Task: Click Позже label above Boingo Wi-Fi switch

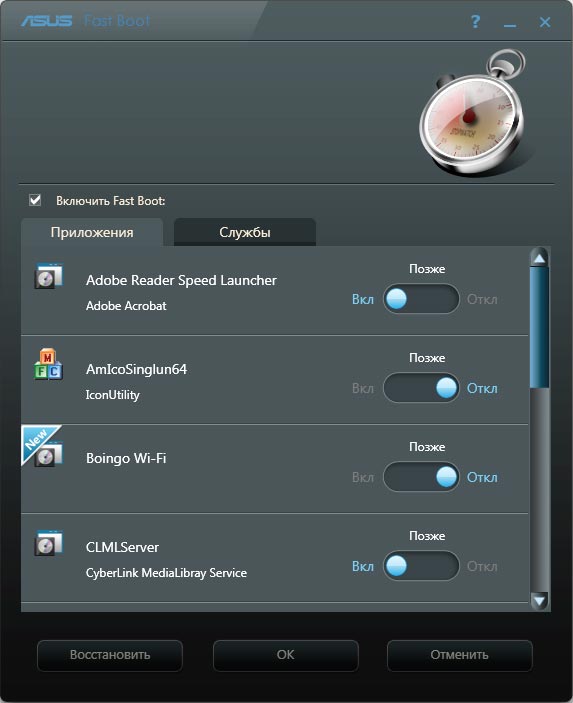Action: (x=427, y=447)
